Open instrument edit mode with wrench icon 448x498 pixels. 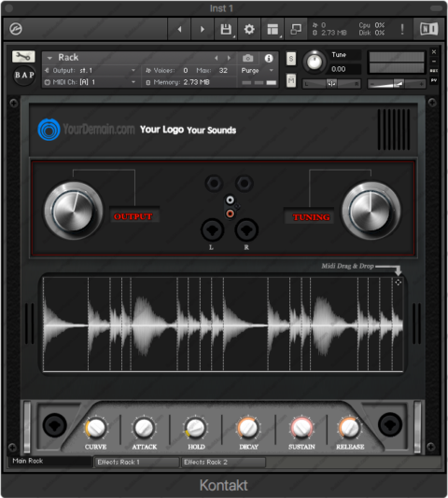click(x=23, y=57)
